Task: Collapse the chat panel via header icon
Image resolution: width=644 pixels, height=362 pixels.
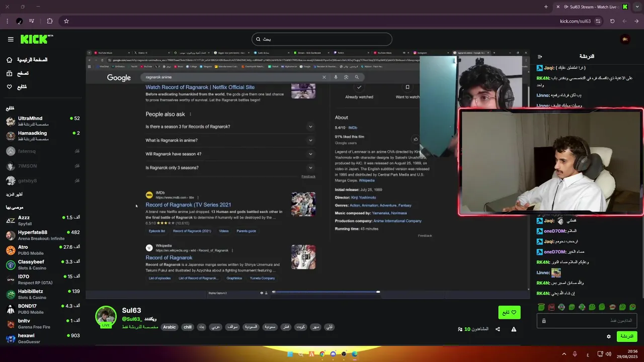Action: [x=540, y=56]
